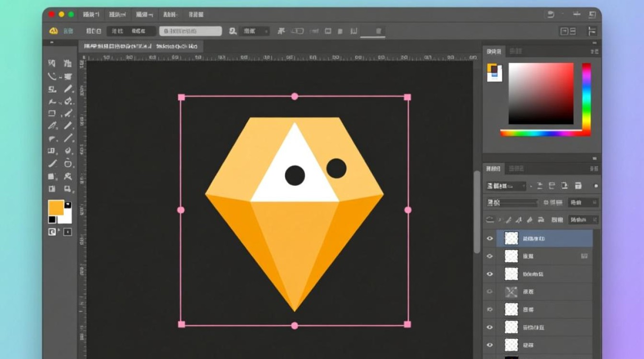The height and width of the screenshot is (359, 644).
Task: Pick a red shade in the color picker field
Action: tap(541, 94)
